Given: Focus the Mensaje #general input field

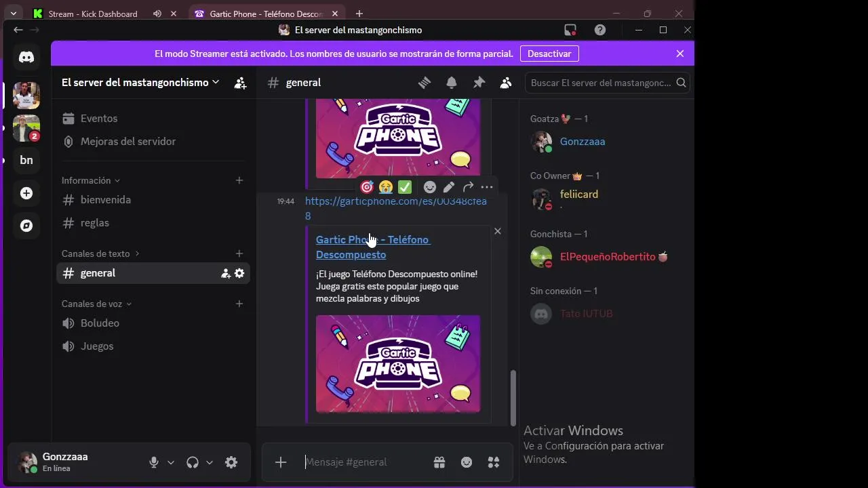Looking at the screenshot, I should pos(366,462).
